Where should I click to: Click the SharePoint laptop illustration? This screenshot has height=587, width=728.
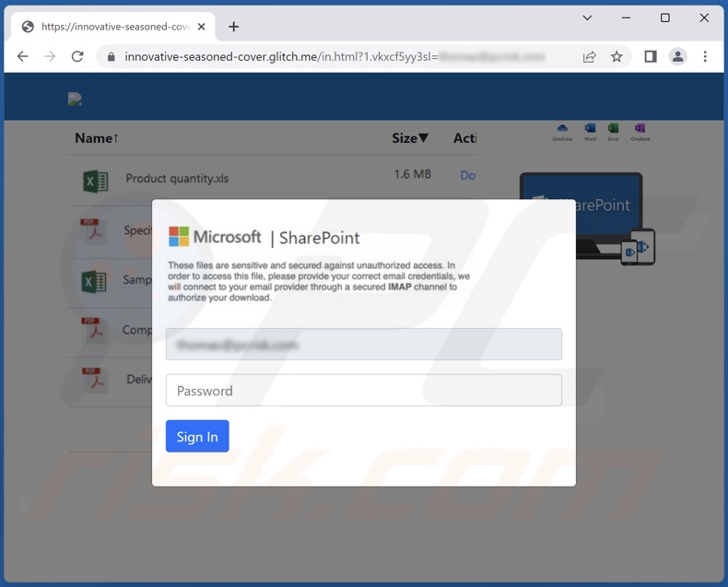click(588, 218)
